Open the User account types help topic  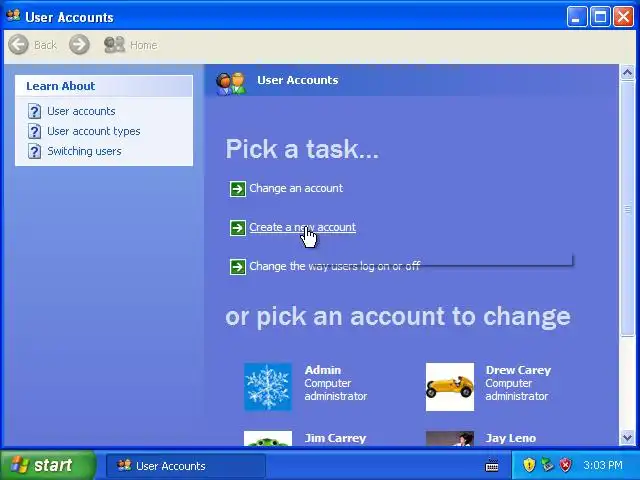coord(93,131)
